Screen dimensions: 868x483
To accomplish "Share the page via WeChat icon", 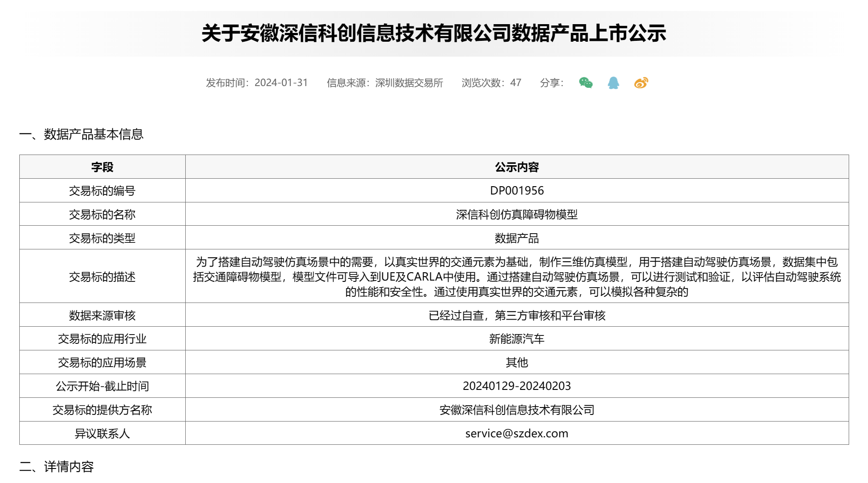I will coord(586,83).
